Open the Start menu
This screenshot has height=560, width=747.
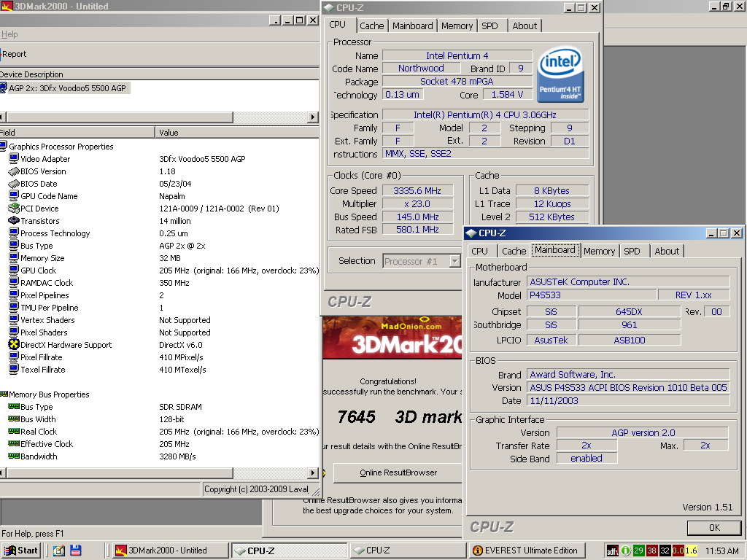click(x=21, y=551)
